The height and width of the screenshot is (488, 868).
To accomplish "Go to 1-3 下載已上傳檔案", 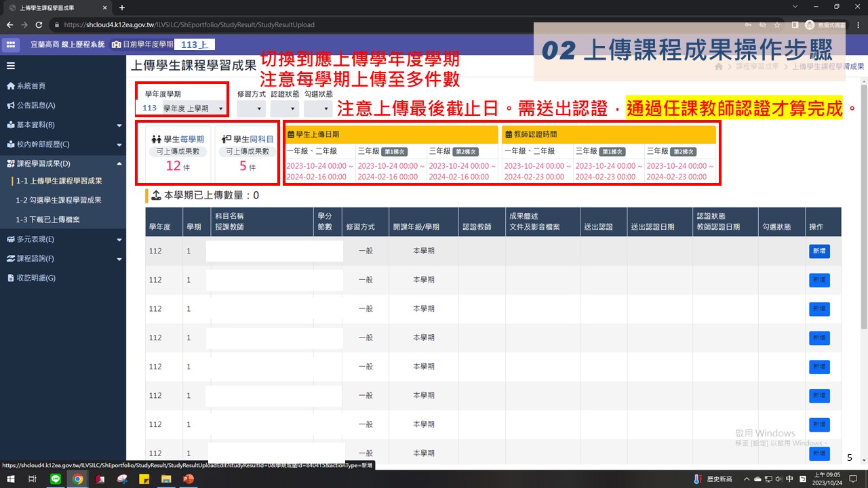I will click(48, 220).
